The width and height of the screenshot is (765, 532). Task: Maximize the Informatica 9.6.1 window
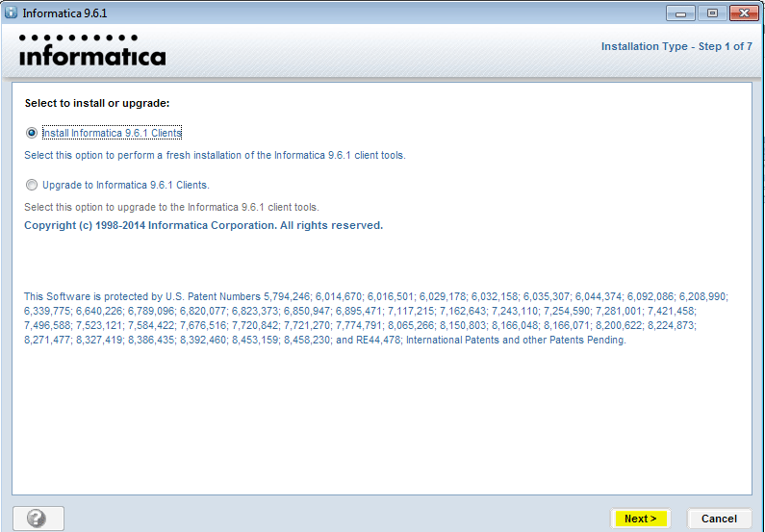712,13
